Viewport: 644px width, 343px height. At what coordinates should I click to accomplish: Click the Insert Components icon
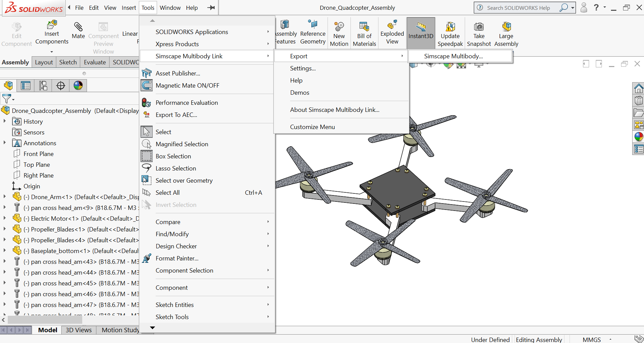[x=52, y=25]
